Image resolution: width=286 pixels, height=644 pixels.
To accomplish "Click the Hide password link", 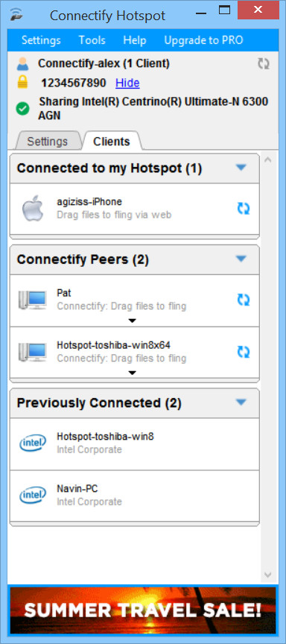I will (127, 83).
